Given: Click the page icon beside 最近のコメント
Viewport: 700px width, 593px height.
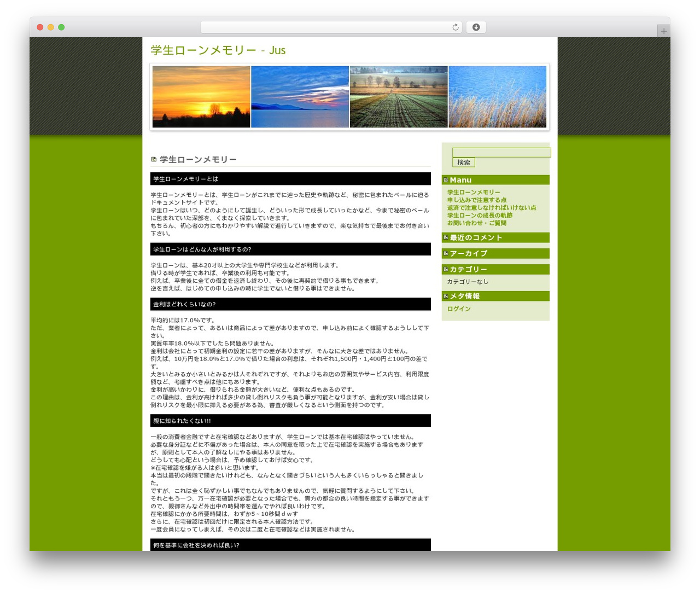Looking at the screenshot, I should pos(446,237).
